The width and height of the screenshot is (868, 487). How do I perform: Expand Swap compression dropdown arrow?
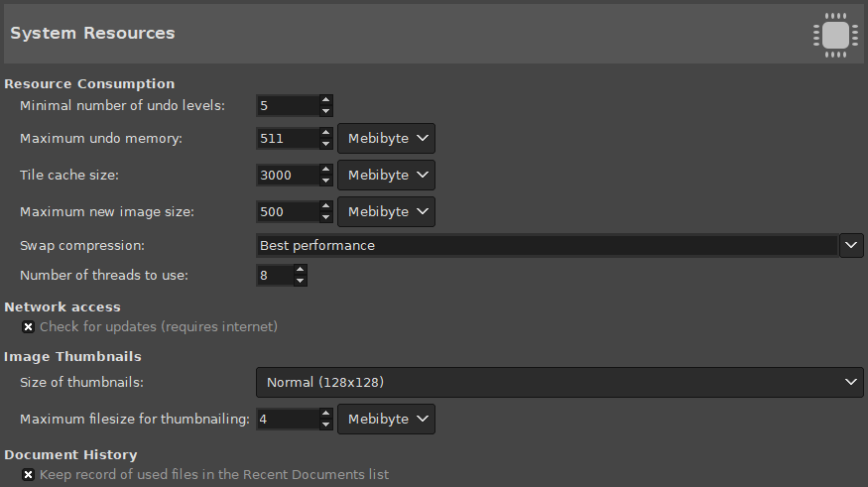click(x=851, y=245)
